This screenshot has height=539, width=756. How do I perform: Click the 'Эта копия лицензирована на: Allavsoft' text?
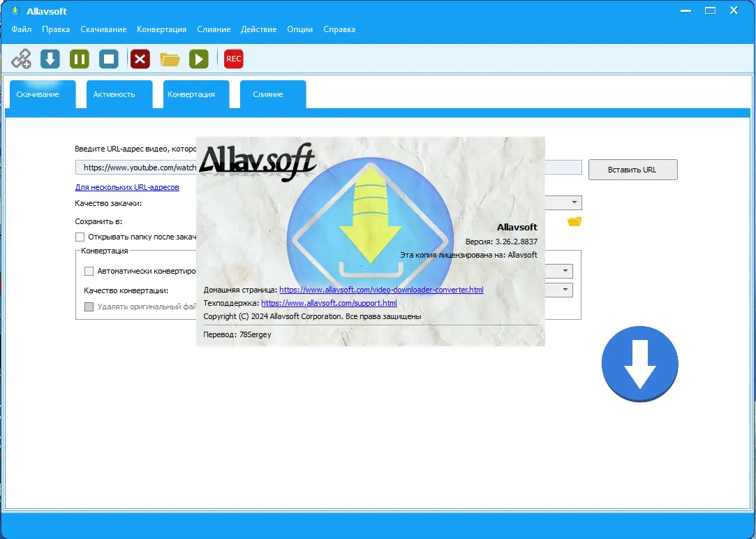pos(468,255)
